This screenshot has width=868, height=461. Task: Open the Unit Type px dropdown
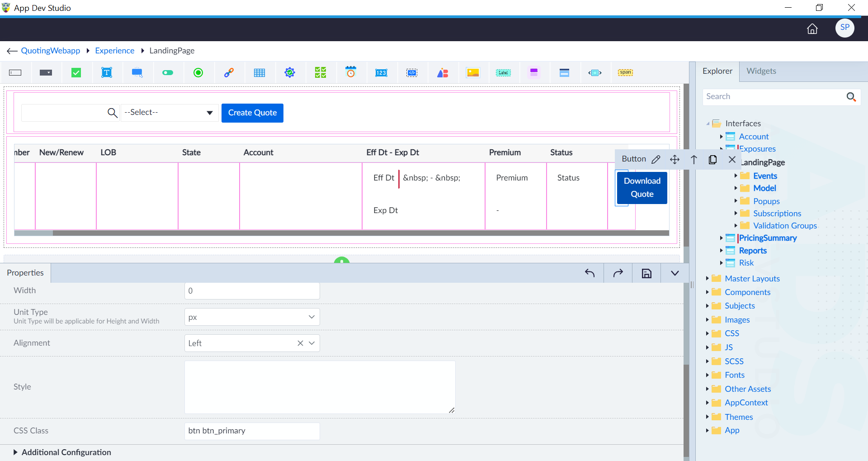coord(252,317)
